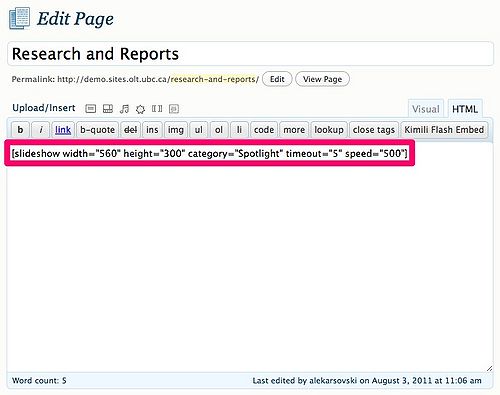
Task: Click the Upload/Insert label
Action: (x=44, y=108)
